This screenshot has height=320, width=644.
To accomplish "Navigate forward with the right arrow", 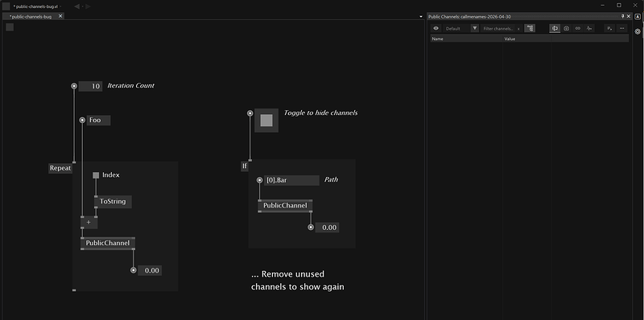I will [x=89, y=6].
